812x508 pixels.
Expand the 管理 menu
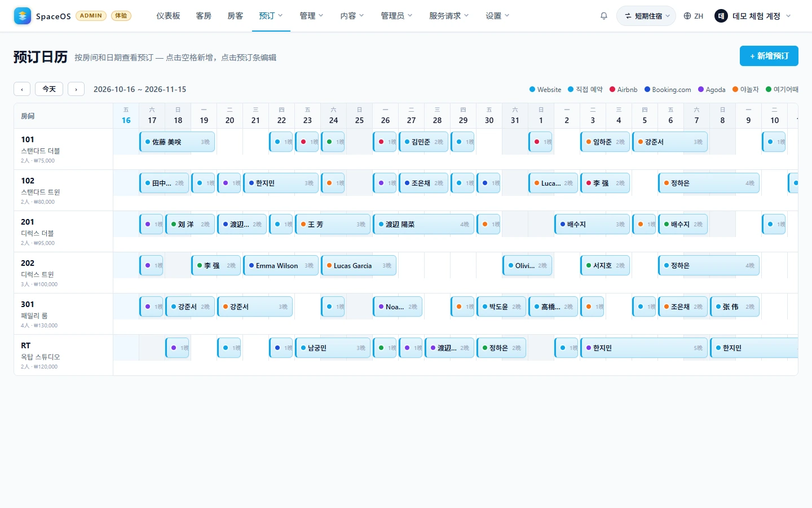pyautogui.click(x=311, y=16)
